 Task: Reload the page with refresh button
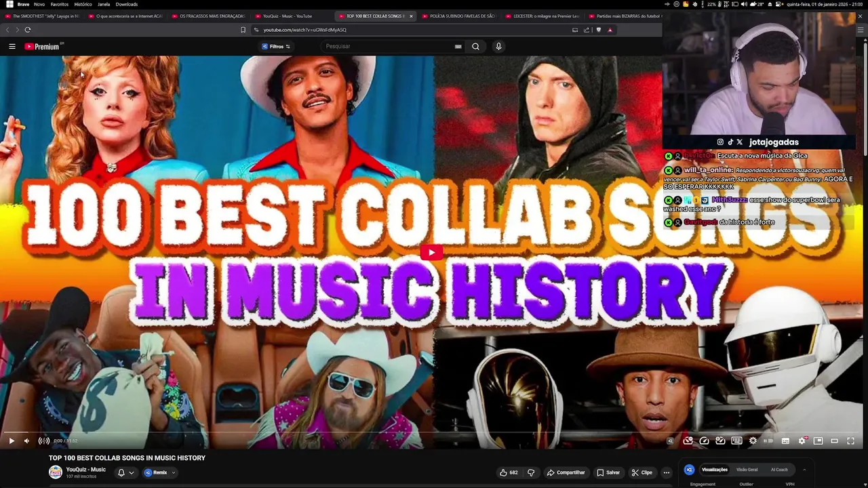click(x=28, y=30)
